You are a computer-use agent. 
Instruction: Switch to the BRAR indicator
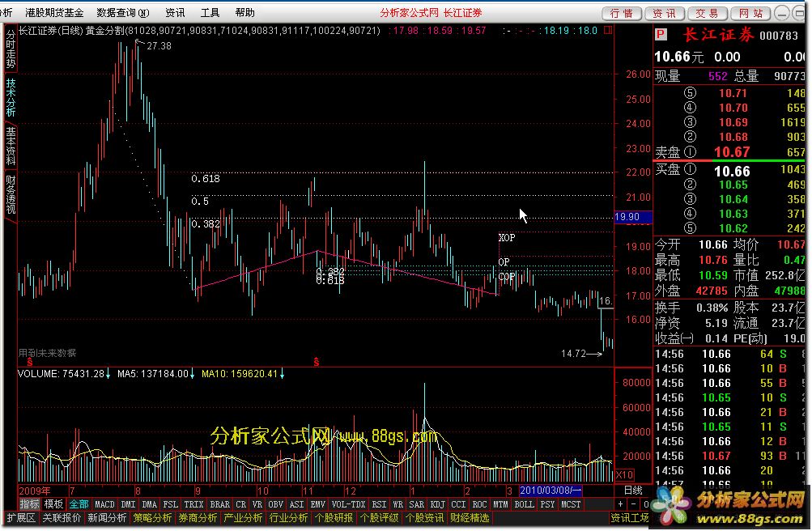pyautogui.click(x=219, y=504)
